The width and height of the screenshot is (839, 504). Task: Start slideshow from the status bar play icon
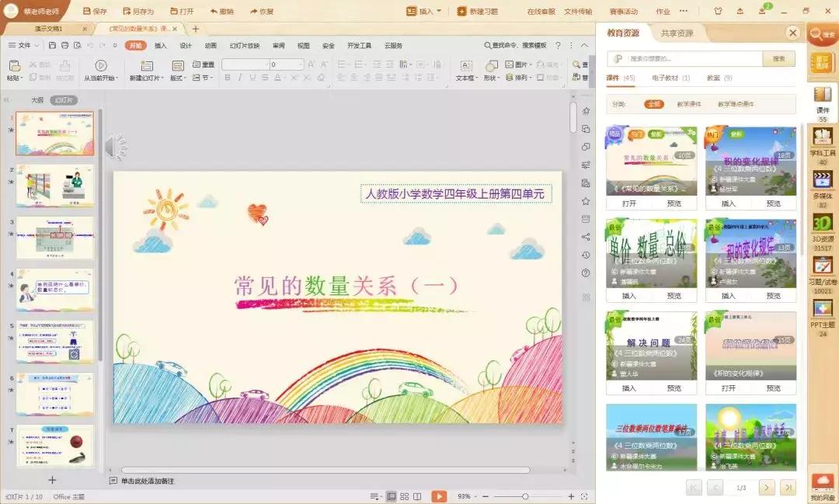(x=438, y=495)
